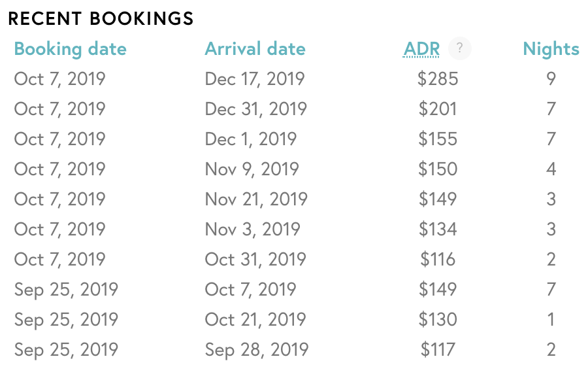Select the Nov 9, 2019 arrival date cell
This screenshot has height=378, width=588.
[252, 169]
